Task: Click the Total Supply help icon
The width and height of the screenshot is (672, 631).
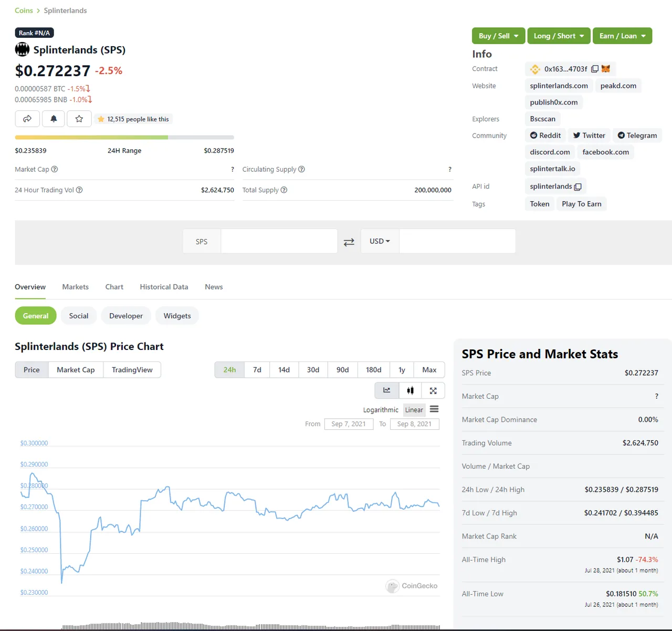Action: 284,190
